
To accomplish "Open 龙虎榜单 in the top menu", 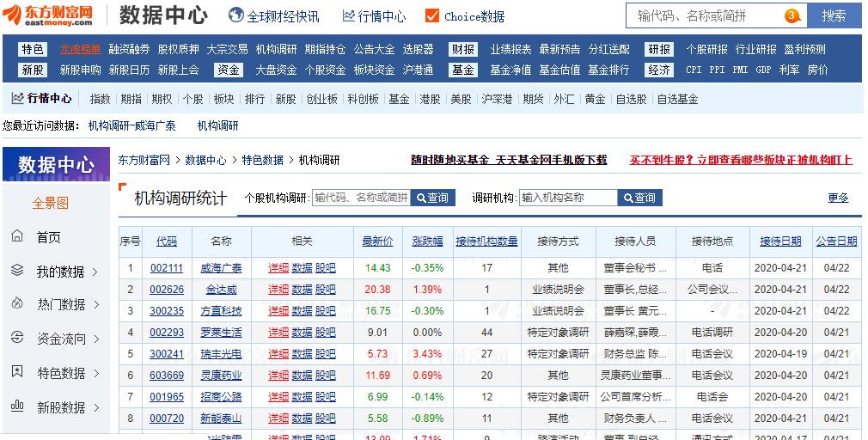I will pyautogui.click(x=80, y=49).
